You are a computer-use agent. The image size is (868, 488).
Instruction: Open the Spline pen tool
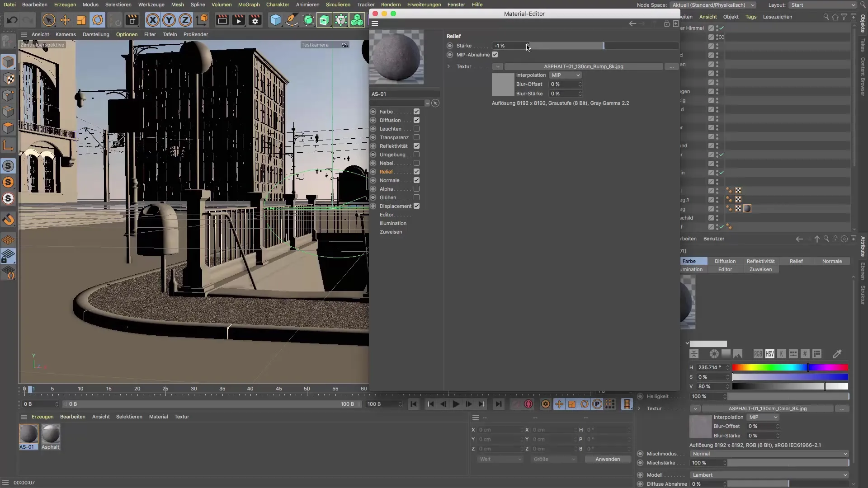click(x=292, y=20)
